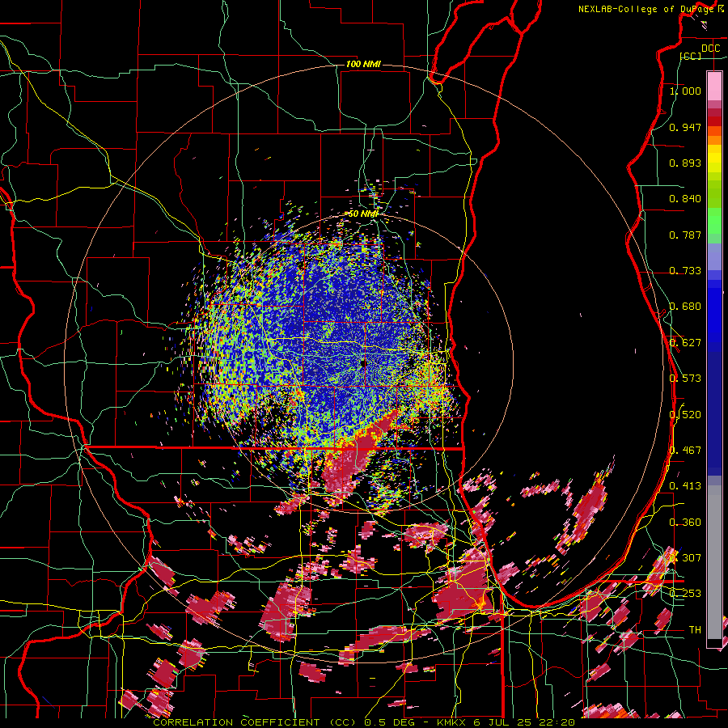Screen dimensions: 728x728
Task: Pick the bright green color bar segment
Action: click(x=714, y=221)
